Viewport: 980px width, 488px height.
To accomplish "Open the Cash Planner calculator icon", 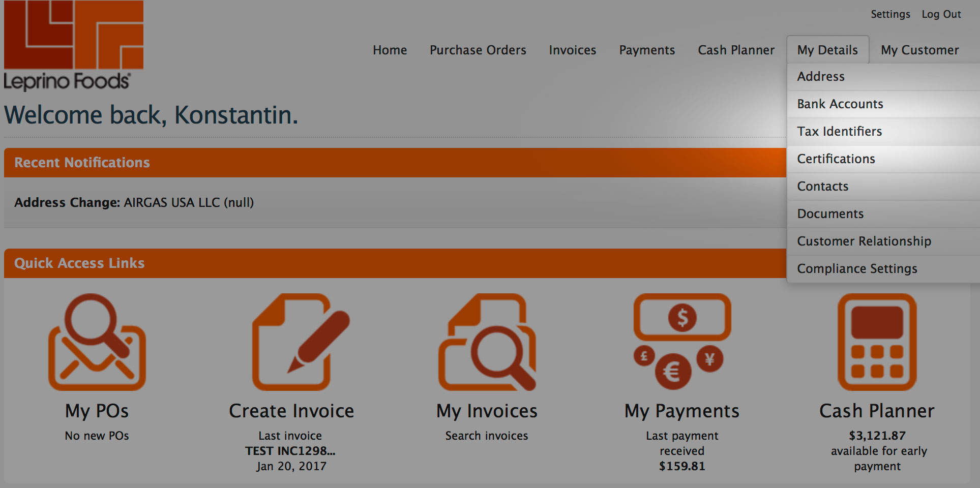I will [x=877, y=342].
